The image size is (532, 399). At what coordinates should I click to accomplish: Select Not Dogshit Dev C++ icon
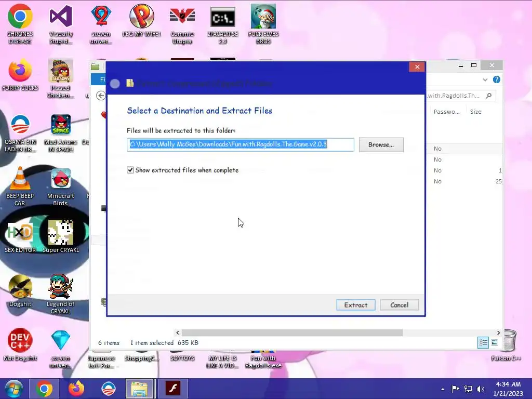coord(20,344)
